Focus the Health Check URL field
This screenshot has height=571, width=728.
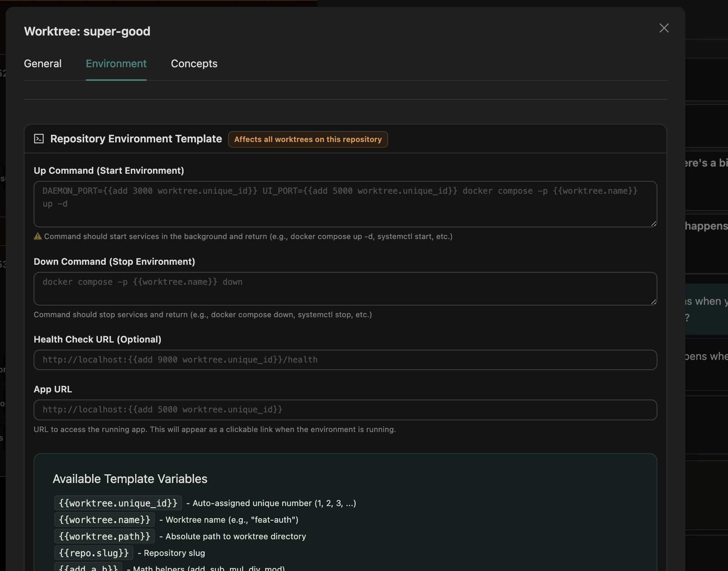point(340,360)
